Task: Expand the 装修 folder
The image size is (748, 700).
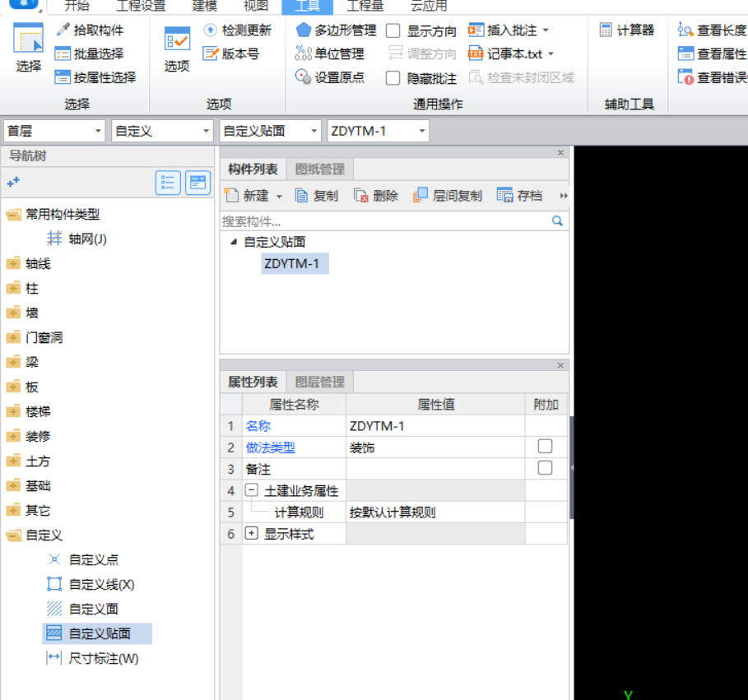Action: [x=13, y=436]
